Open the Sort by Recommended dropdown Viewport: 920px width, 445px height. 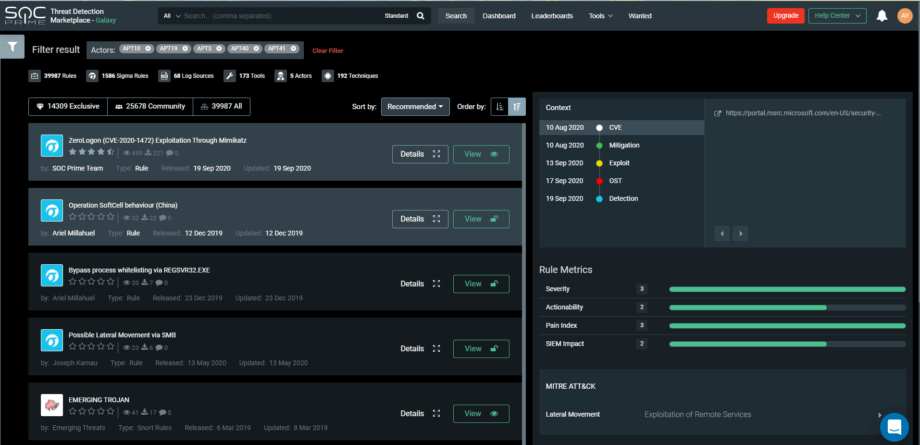[x=415, y=107]
